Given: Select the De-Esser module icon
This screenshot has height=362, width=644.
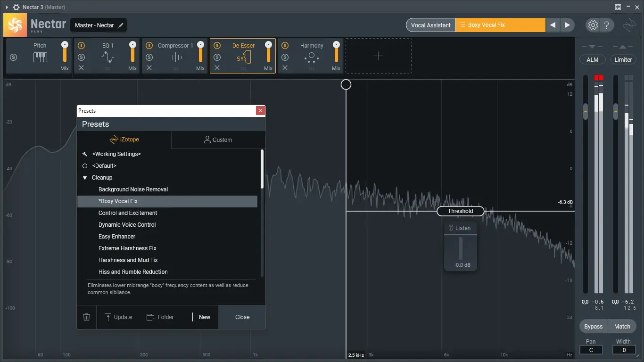Looking at the screenshot, I should click(244, 58).
